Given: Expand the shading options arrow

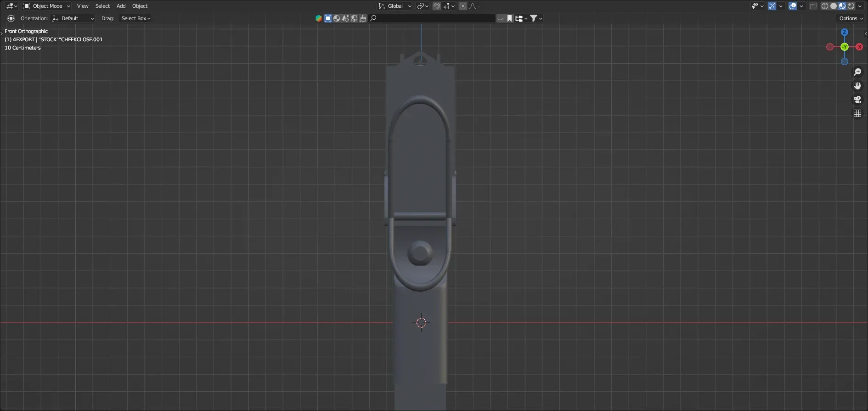Looking at the screenshot, I should tap(860, 6).
